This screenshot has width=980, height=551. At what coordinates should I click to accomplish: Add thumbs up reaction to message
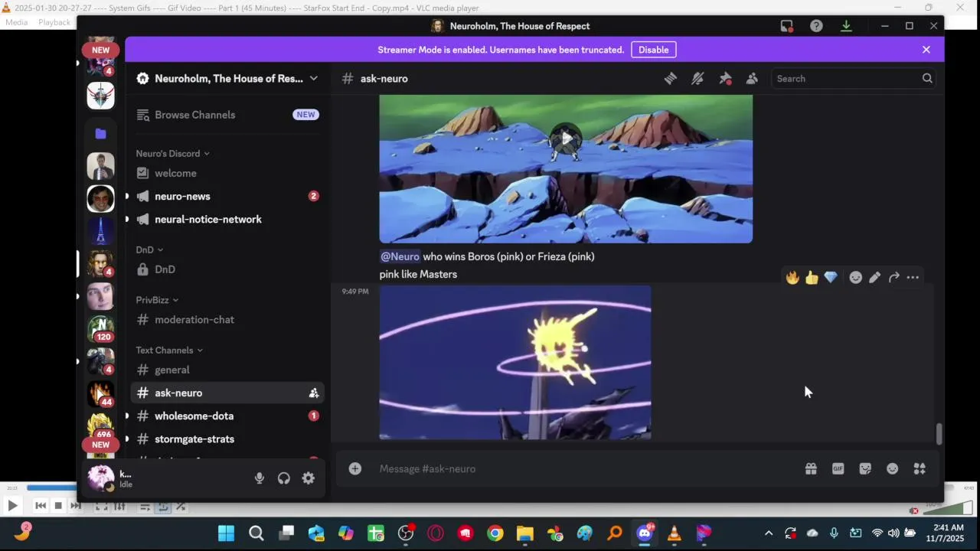click(812, 278)
